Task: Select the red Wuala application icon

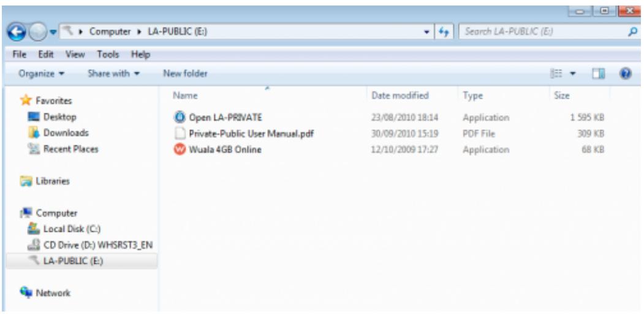Action: [x=179, y=150]
